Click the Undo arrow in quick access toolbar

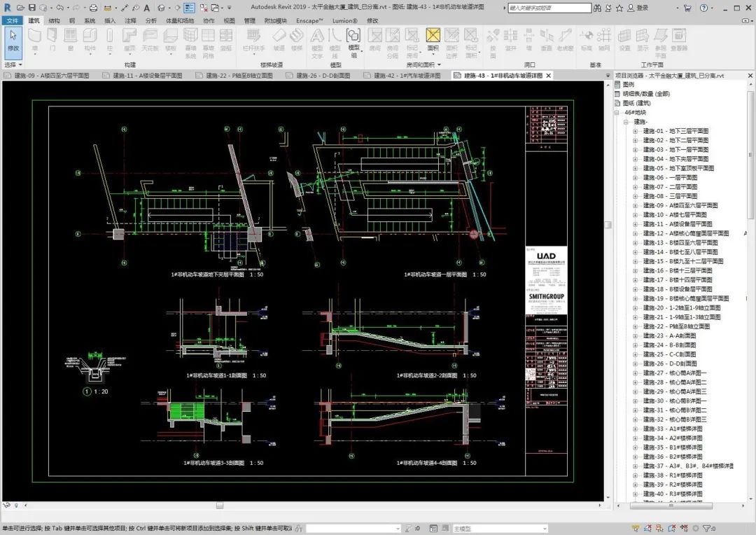pos(58,8)
